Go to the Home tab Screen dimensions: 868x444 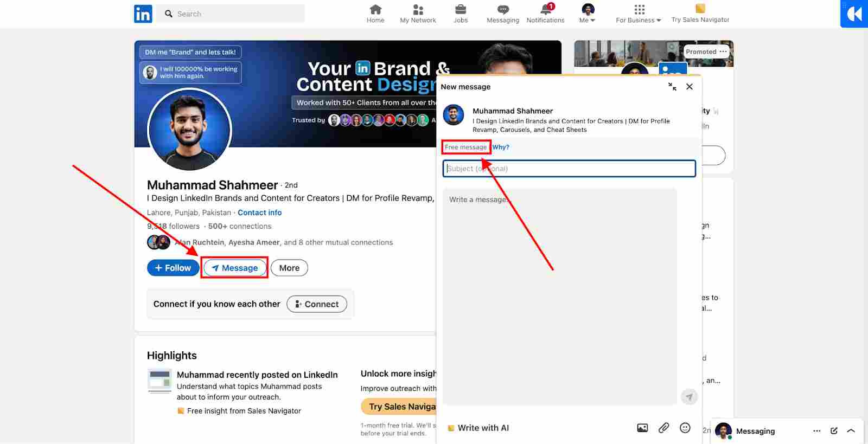(x=375, y=14)
